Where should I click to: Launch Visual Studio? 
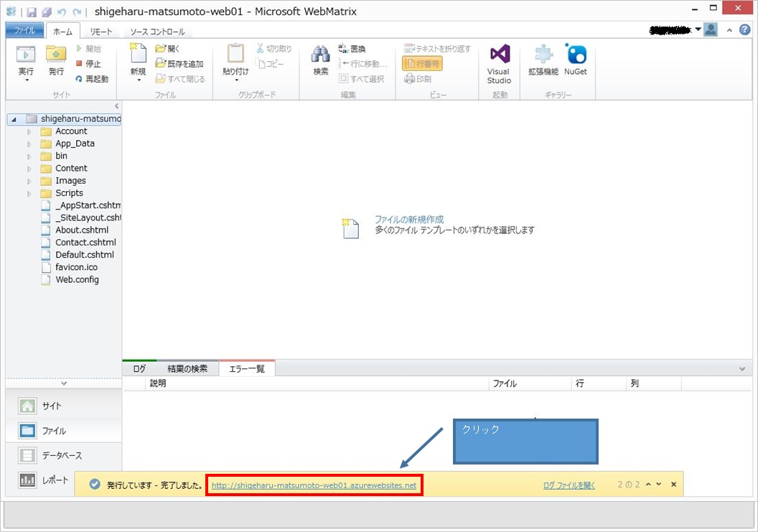[x=500, y=64]
